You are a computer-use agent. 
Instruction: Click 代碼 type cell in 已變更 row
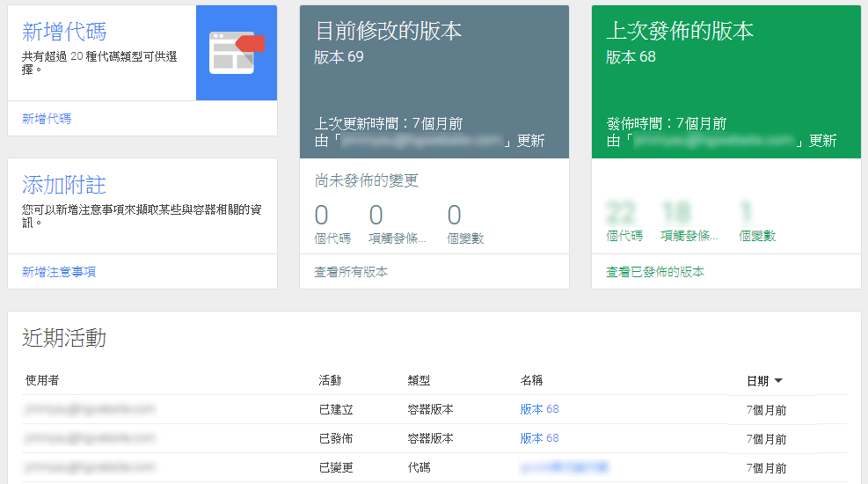tap(419, 467)
